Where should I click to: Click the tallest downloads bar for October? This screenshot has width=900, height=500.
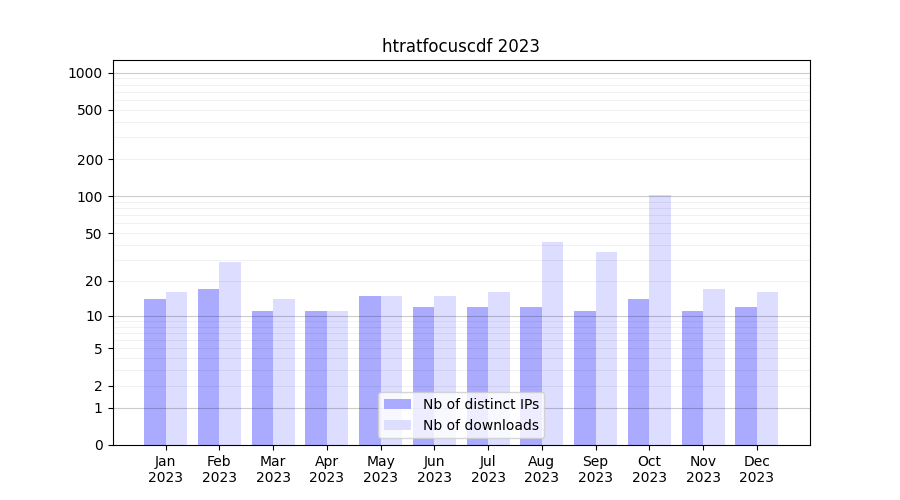point(660,320)
